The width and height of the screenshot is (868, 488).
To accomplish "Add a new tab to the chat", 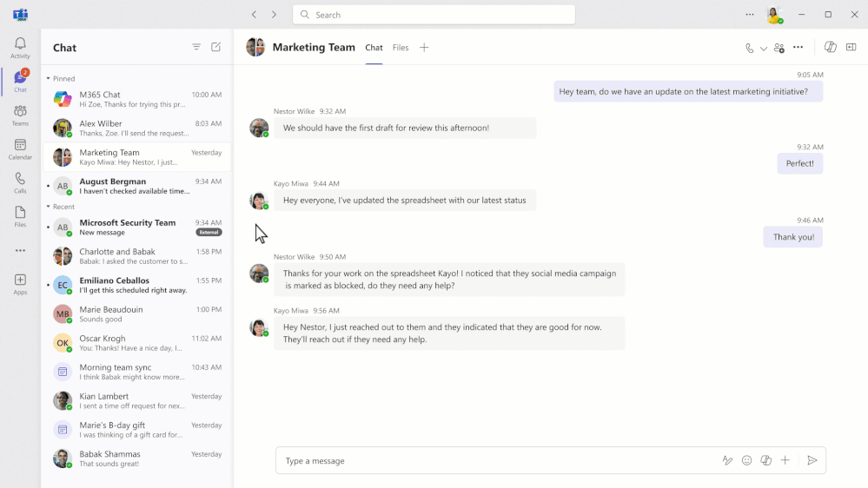I will pos(424,48).
